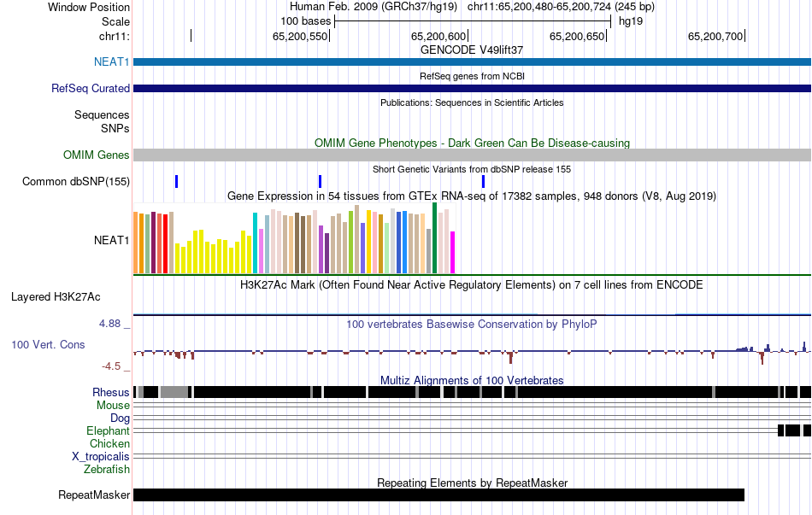
Task: Click the GENCODE V49lift37 track title
Action: 472,50
